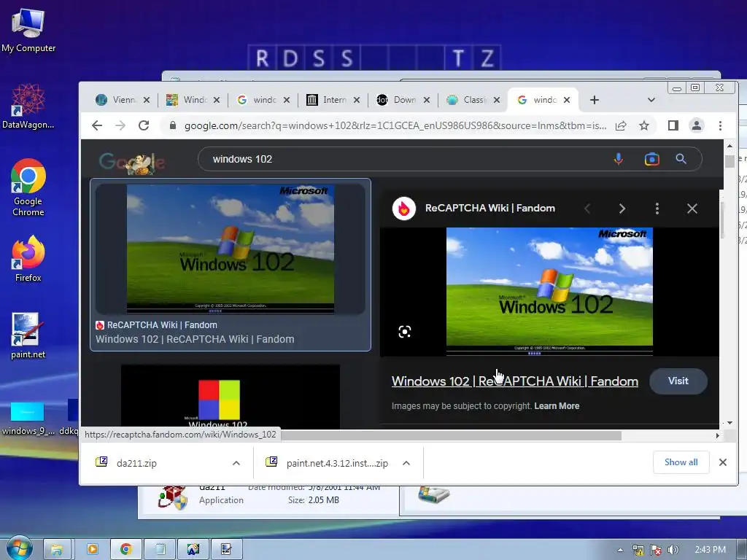
Task: Search by image camera icon
Action: pyautogui.click(x=651, y=159)
